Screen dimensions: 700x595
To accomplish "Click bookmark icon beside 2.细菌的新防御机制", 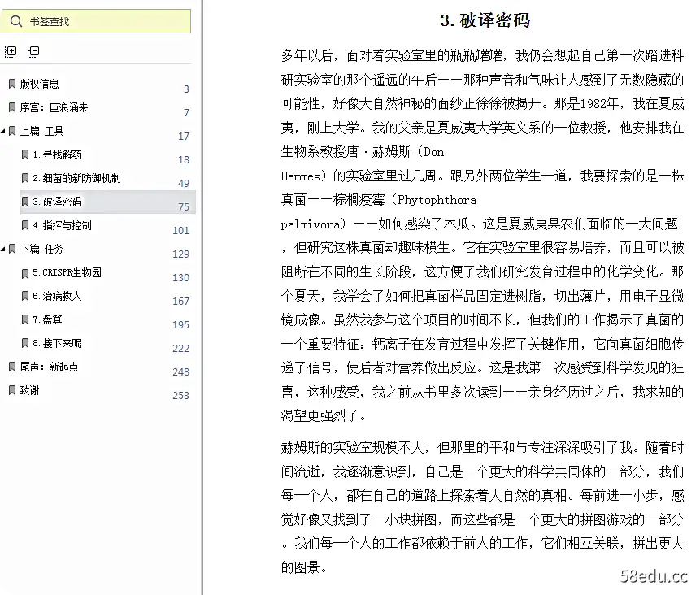I will pos(25,179).
